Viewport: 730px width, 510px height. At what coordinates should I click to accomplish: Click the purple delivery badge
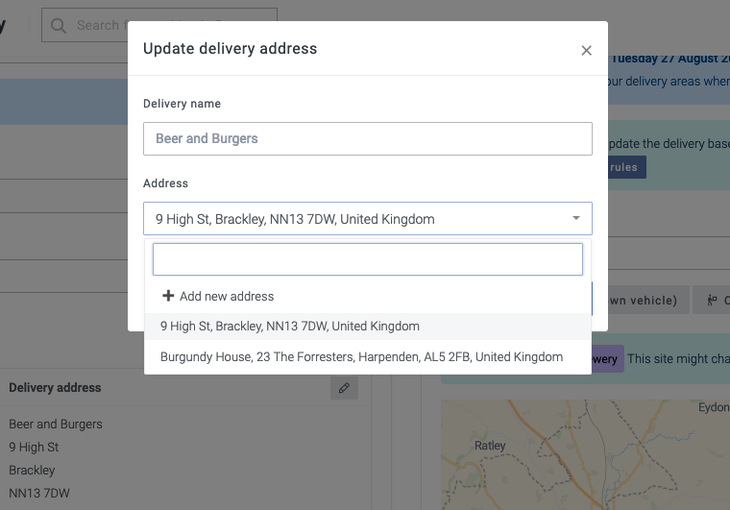(608, 359)
